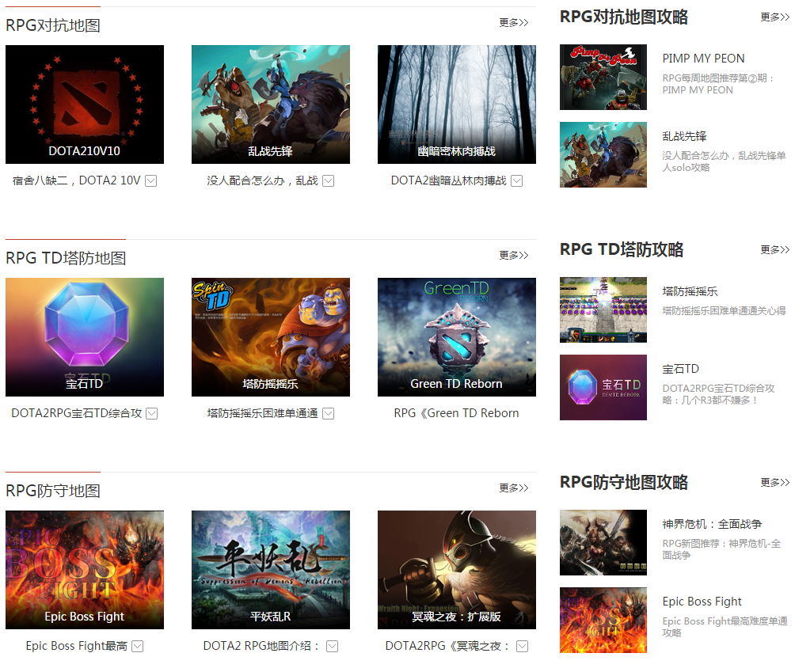Expand the dropdown arrow beside 宿舍八缺二，DOTA2 10V

pos(151,181)
